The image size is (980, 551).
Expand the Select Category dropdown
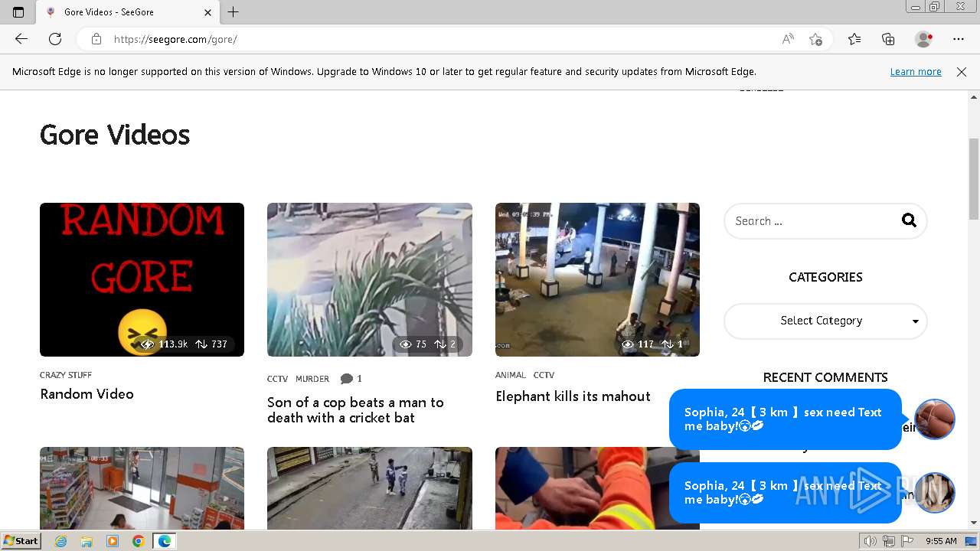point(825,321)
